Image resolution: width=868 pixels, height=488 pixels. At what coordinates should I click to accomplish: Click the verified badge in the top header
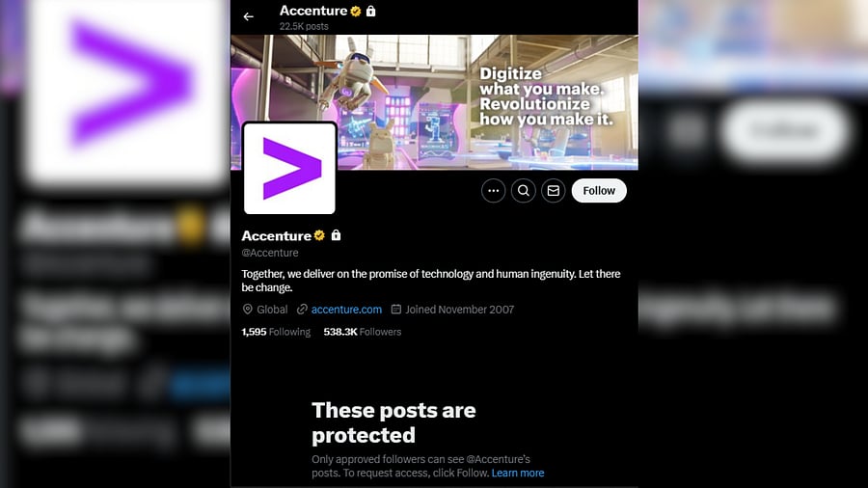point(355,11)
